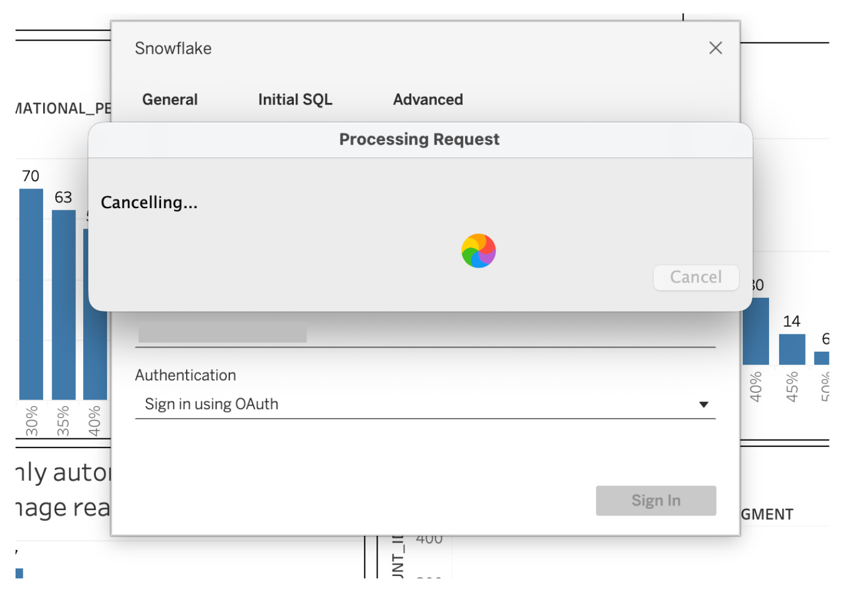The image size is (845, 616).
Task: Switch to the General tab
Action: tap(170, 99)
